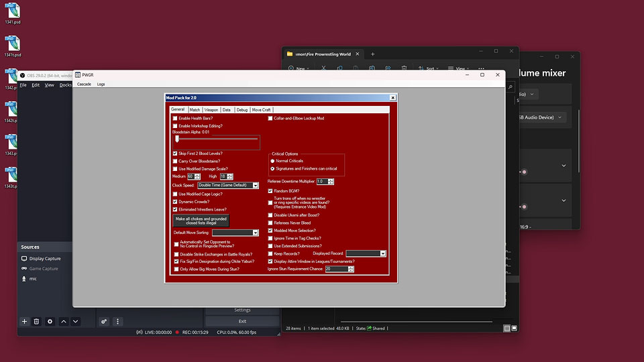Switch to the Match tab
644x362 pixels.
click(195, 109)
